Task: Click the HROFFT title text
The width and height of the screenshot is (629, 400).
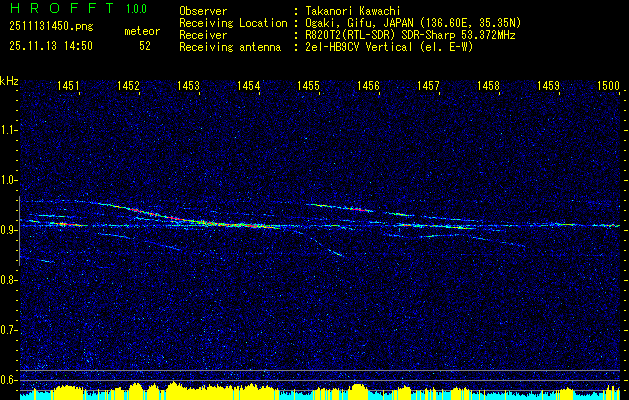Action: 62,8
